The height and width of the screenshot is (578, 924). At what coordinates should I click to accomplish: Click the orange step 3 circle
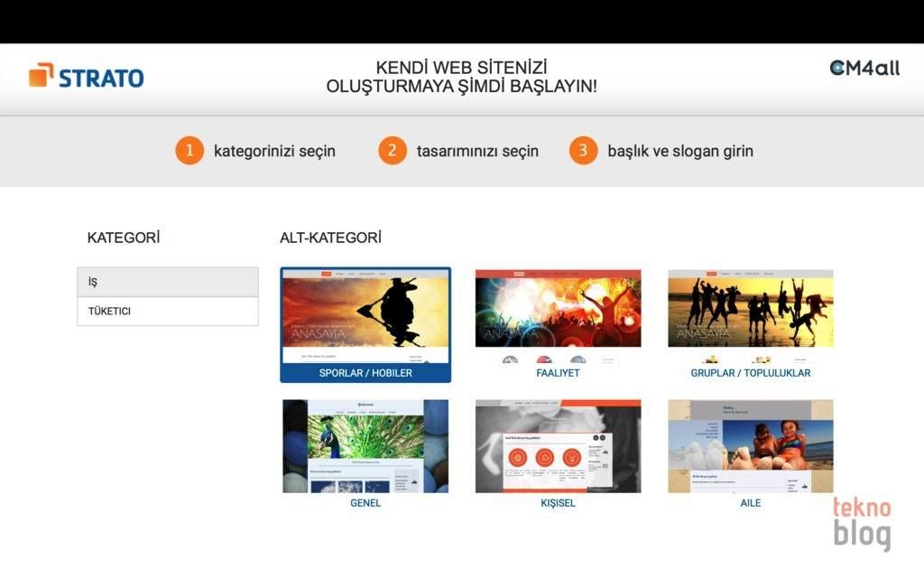pos(584,151)
